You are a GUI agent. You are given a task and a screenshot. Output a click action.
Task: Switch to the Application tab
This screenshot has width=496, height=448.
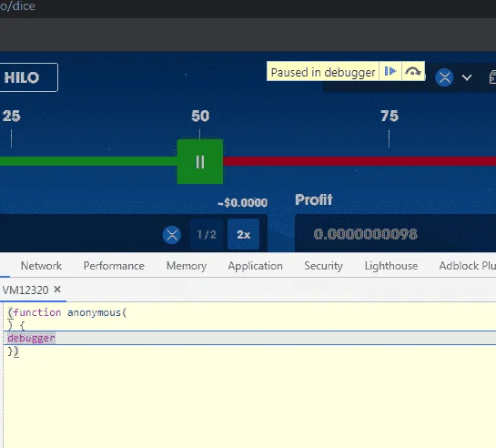[x=255, y=266]
